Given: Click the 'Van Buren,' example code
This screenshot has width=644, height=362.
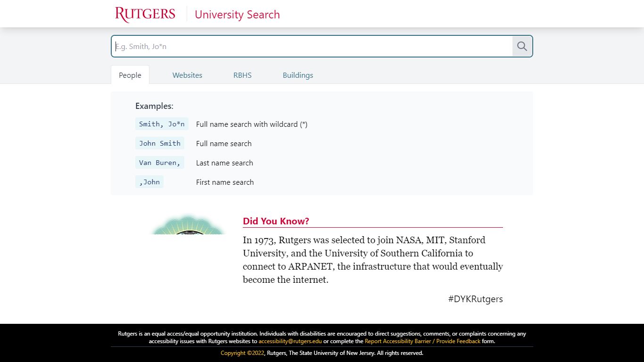Looking at the screenshot, I should pos(160,163).
